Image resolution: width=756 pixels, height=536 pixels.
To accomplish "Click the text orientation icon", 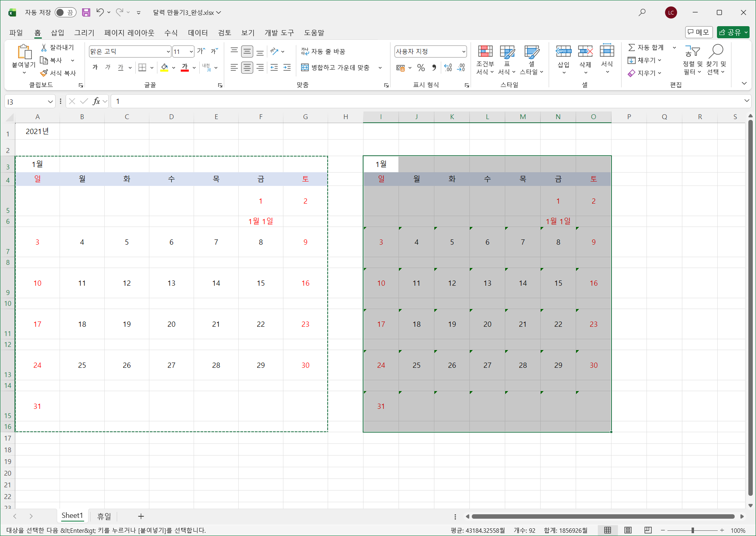I will [275, 51].
